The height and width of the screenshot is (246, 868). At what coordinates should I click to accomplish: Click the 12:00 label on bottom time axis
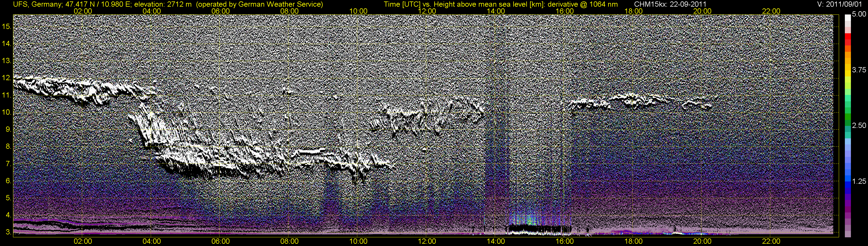[427, 241]
